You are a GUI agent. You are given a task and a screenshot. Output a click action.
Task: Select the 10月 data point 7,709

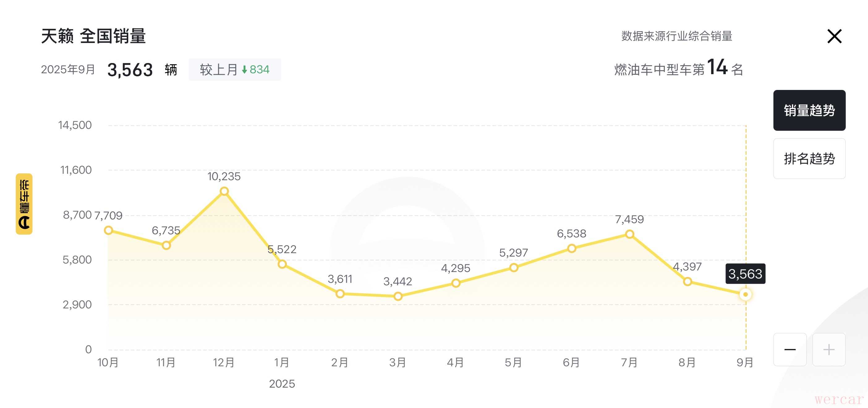(108, 231)
